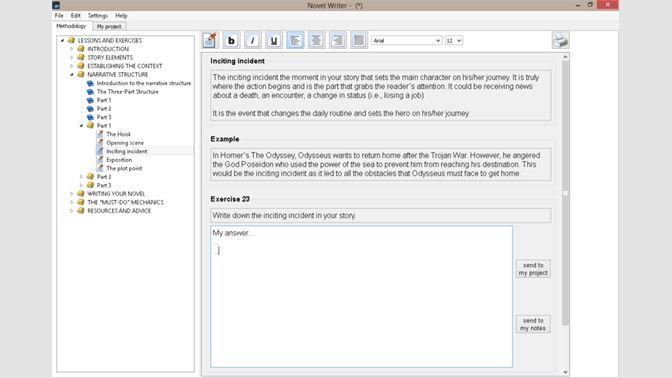
Task: Select ESTABLISHING THE CONTEXT folder icon
Action: click(81, 66)
